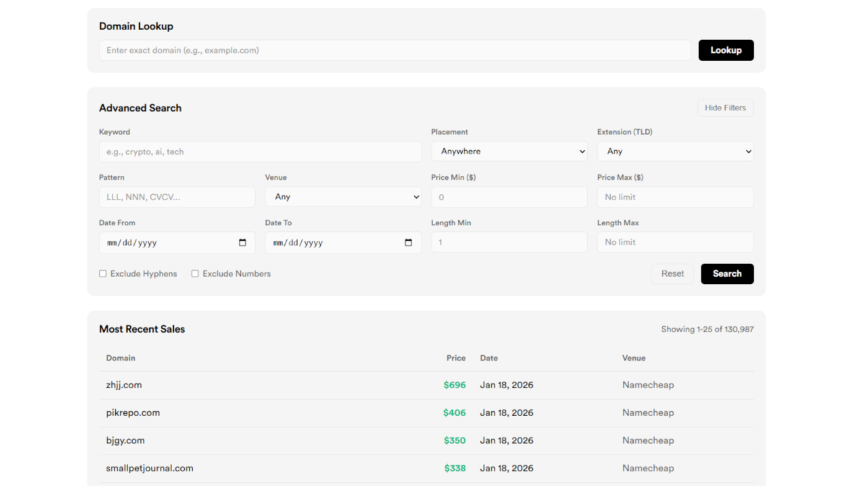Open the Date From calendar picker icon
Viewport: 868px width, 489px height.
tap(242, 243)
